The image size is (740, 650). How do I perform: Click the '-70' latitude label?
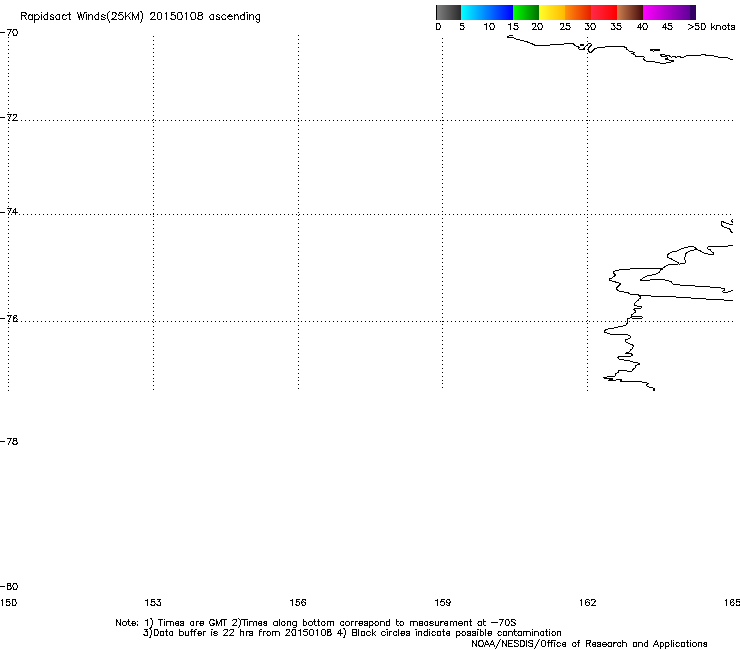click(x=9, y=33)
